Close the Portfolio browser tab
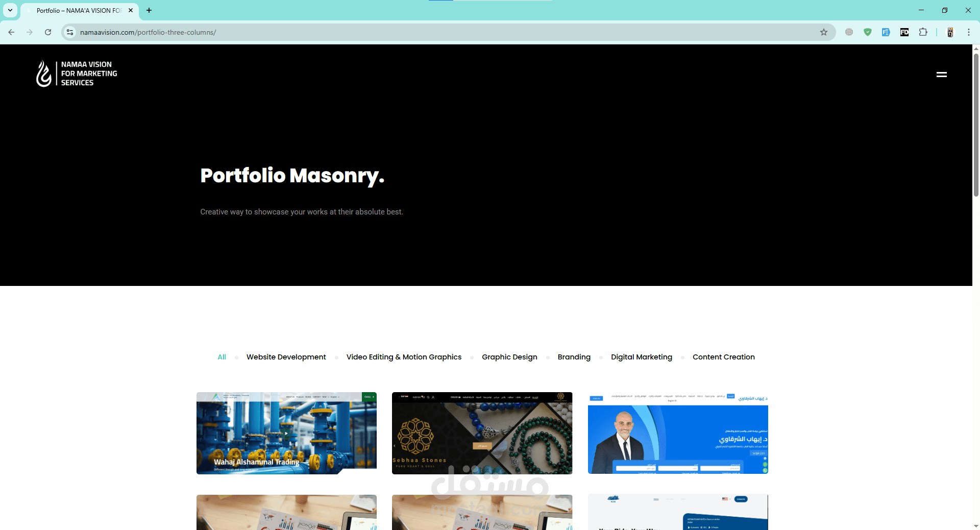 pos(131,10)
